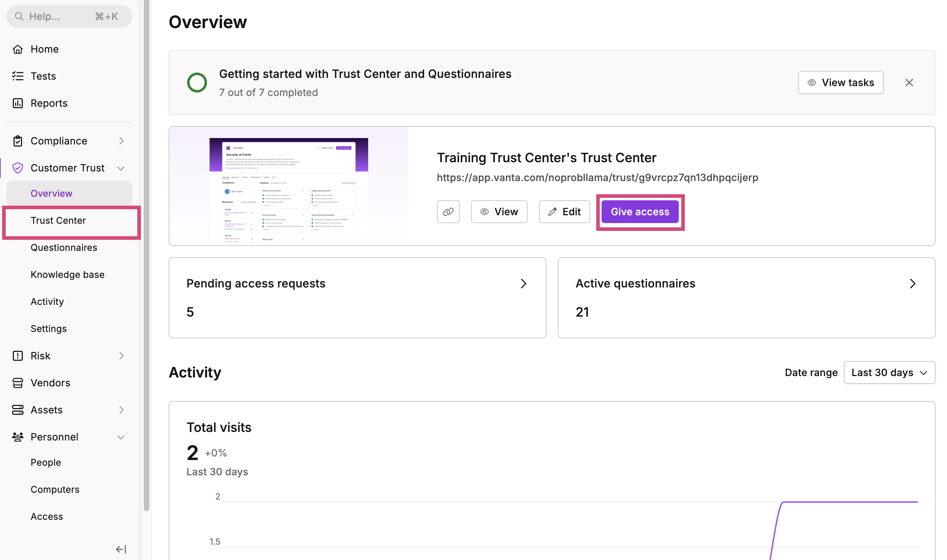Viewport: 947px width, 560px height.
Task: Click the Vendors storefront icon
Action: pyautogui.click(x=18, y=382)
